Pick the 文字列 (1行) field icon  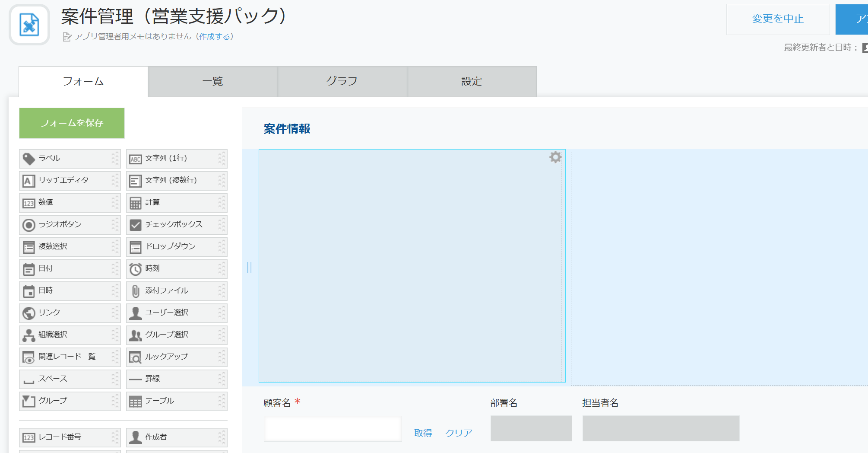tap(136, 159)
